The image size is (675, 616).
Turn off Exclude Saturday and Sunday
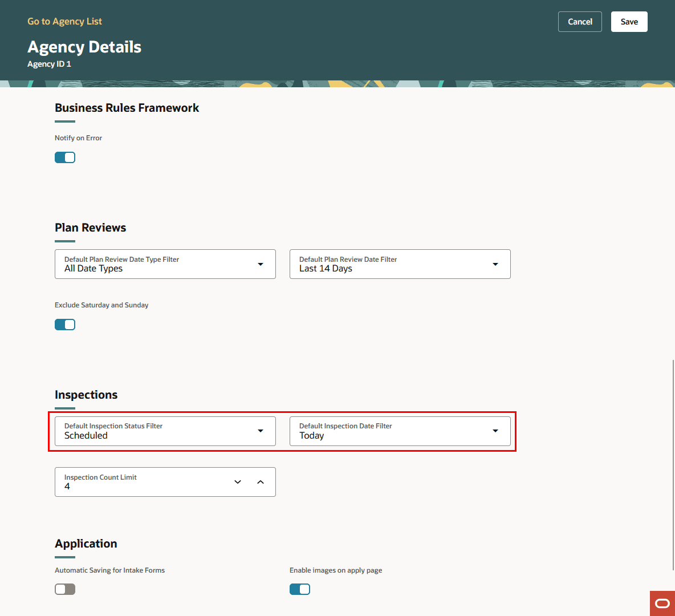pyautogui.click(x=64, y=324)
